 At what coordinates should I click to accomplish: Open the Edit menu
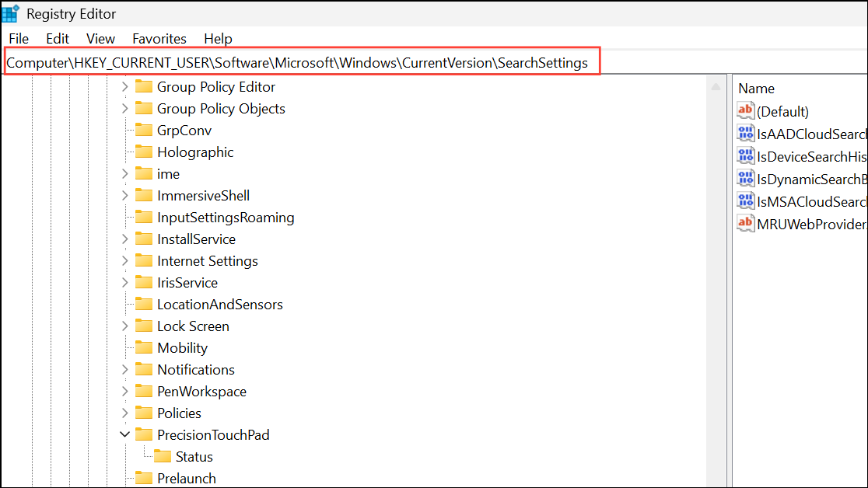point(58,39)
